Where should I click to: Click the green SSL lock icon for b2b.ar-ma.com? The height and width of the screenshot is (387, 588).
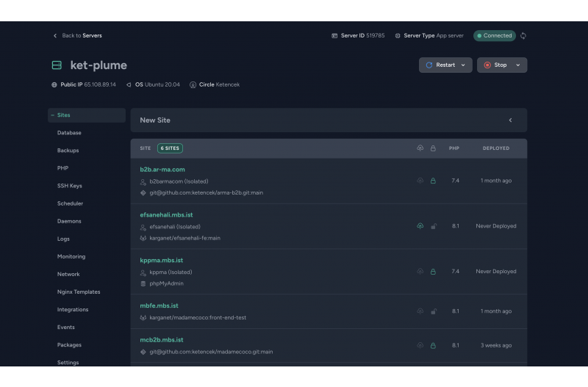[433, 181]
